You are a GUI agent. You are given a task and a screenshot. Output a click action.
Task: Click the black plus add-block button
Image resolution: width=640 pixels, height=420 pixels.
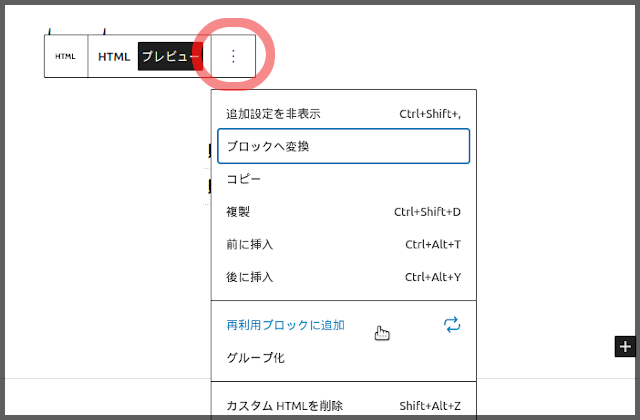pyautogui.click(x=625, y=347)
